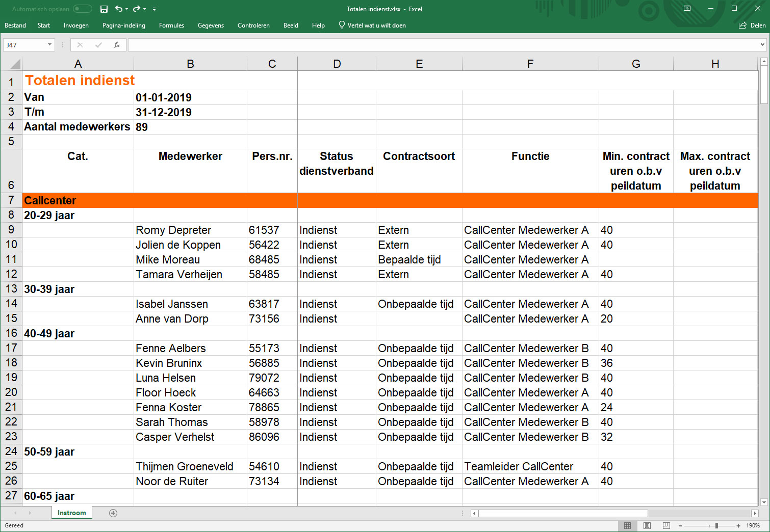Open the Help ribbon tab
The height and width of the screenshot is (532, 770).
[x=318, y=25]
